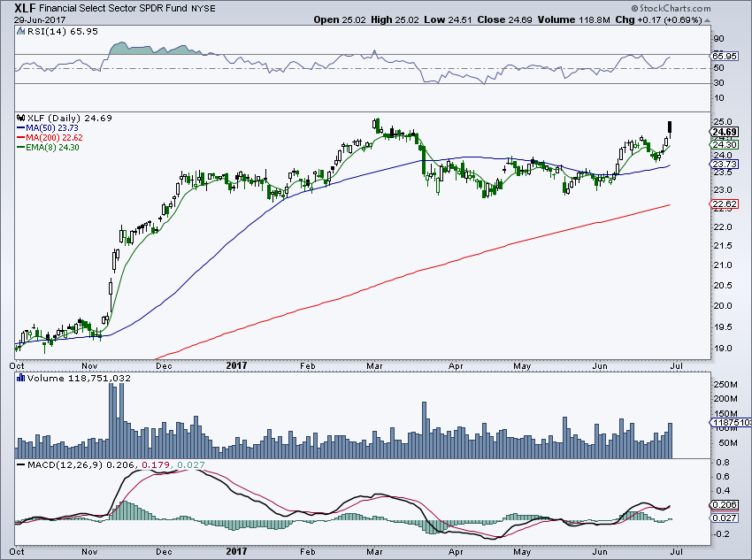Click the -0.2 level on MACD axis

721,534
